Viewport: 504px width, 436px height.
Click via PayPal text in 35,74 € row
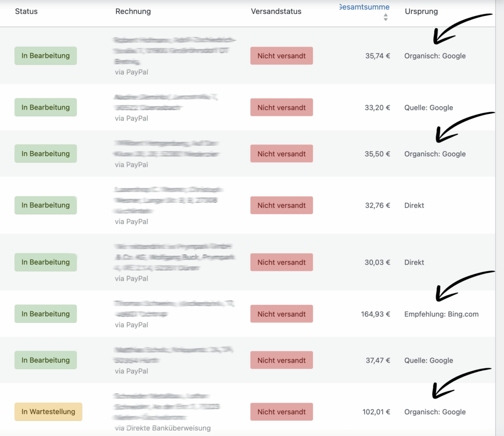[131, 72]
